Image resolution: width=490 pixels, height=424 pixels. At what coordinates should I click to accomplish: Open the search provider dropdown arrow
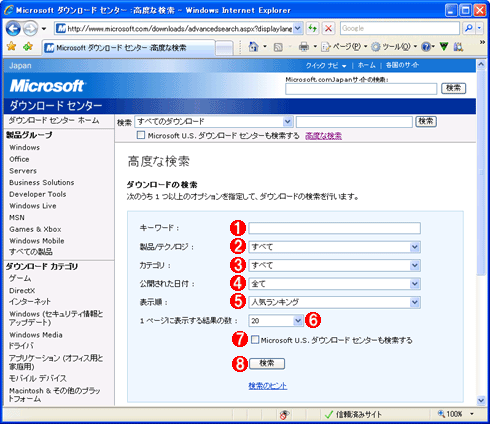coord(480,28)
